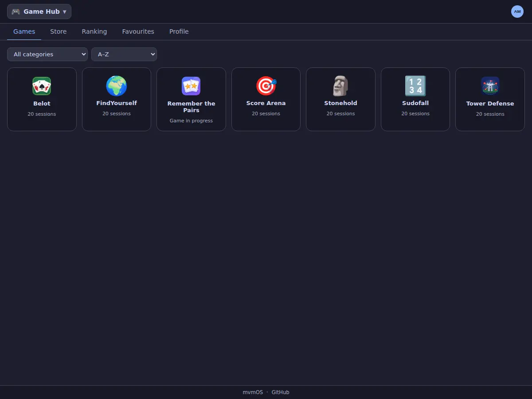This screenshot has height=399, width=532.
Task: Go to the Favourites tab
Action: [x=138, y=31]
